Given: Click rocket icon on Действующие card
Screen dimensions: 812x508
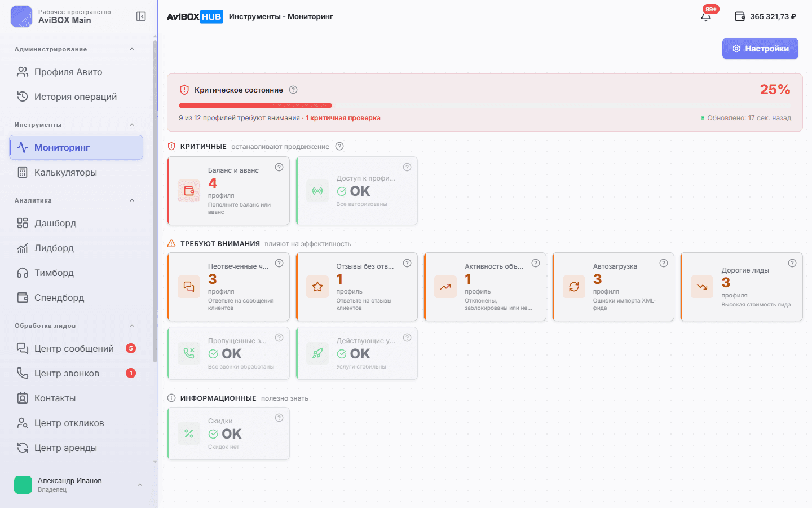Looking at the screenshot, I should 317,353.
